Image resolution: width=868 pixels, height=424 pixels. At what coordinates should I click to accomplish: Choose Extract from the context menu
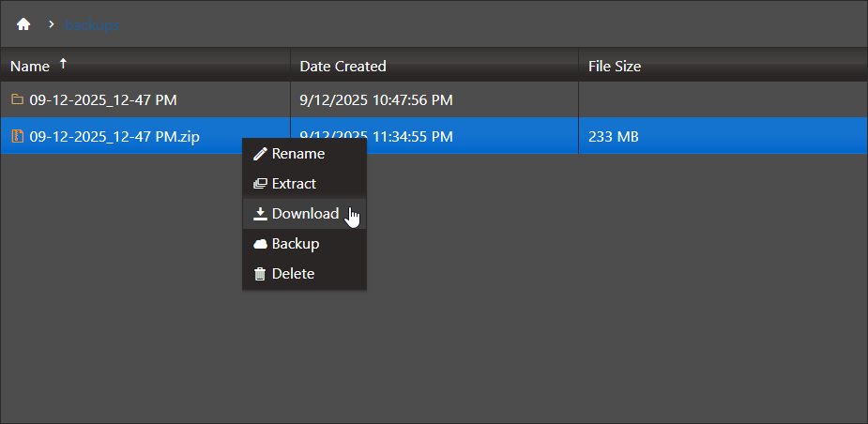(304, 184)
